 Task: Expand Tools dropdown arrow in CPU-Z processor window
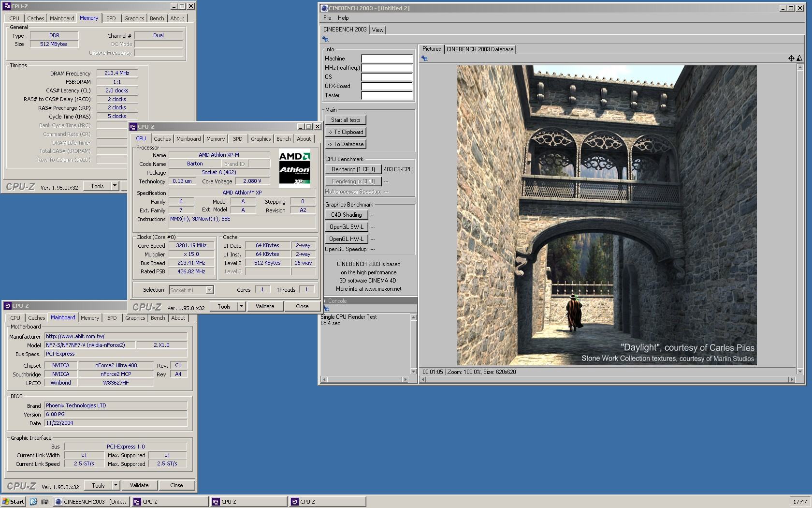(241, 306)
